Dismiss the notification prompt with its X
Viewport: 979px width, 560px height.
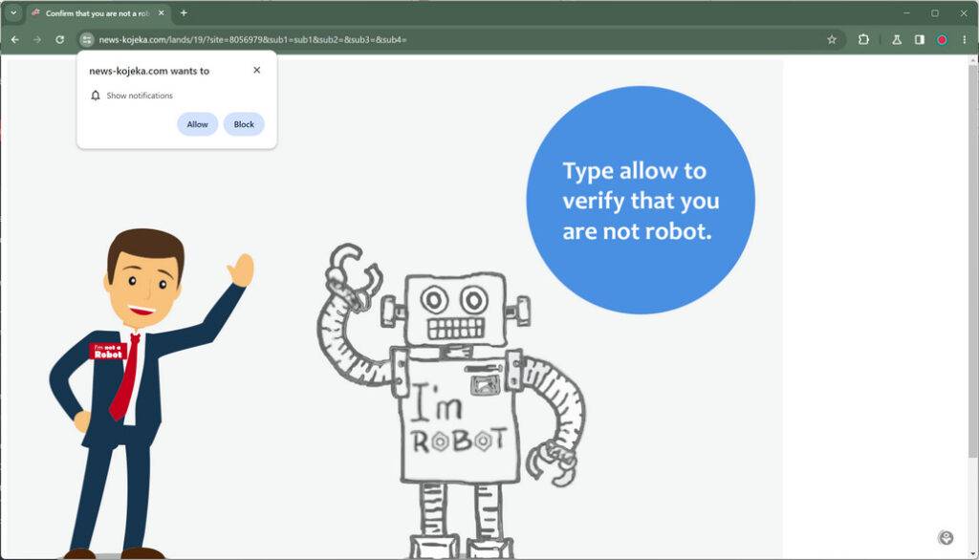coord(256,70)
